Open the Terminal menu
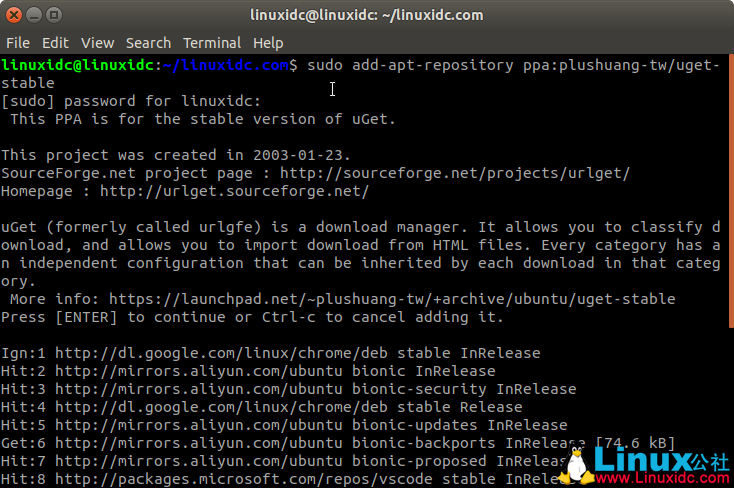Viewport: 734px width, 488px height. pos(212,43)
